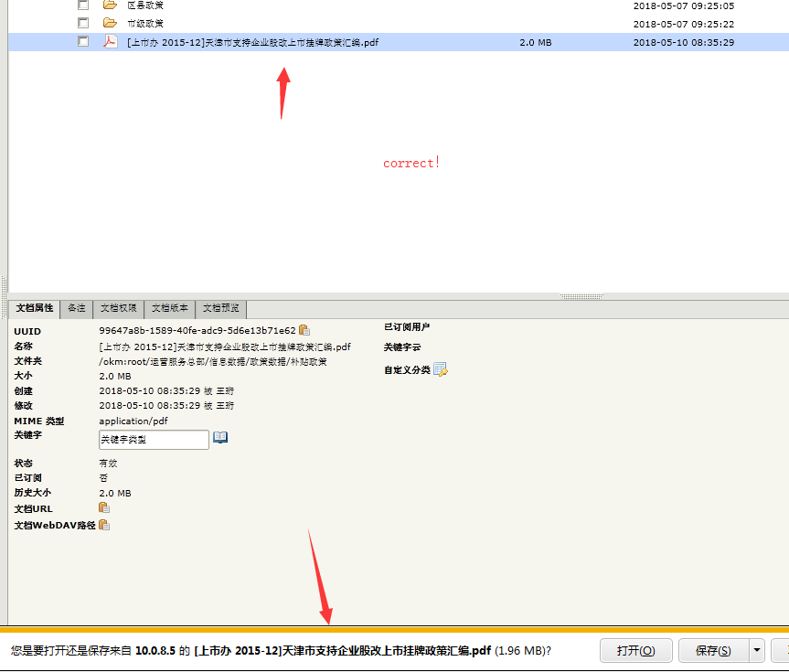Click the 关键字类型 keyword input field
The image size is (789, 672).
tap(154, 440)
